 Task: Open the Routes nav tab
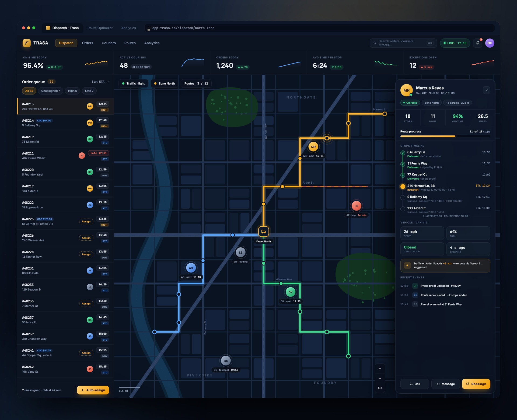click(x=130, y=43)
